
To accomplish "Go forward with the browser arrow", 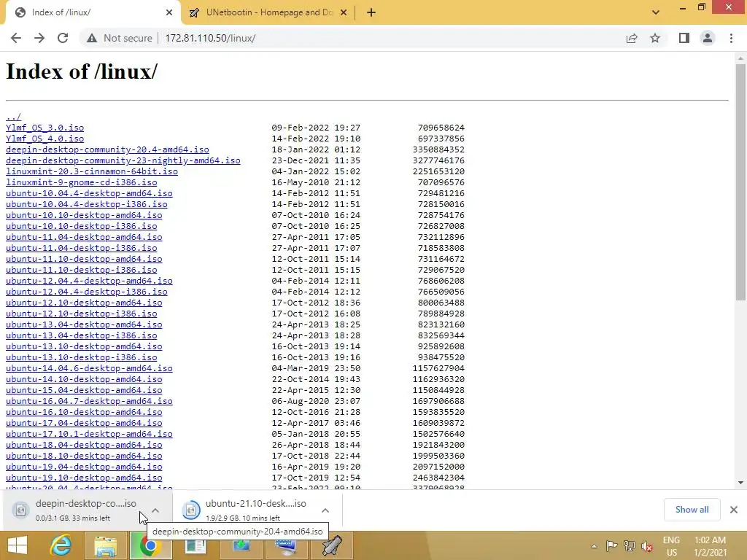I will pyautogui.click(x=39, y=38).
